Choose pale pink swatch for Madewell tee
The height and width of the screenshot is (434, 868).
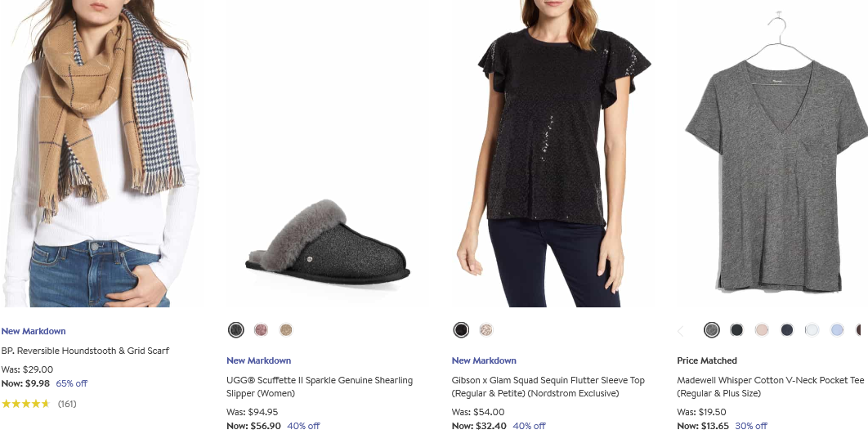click(762, 330)
